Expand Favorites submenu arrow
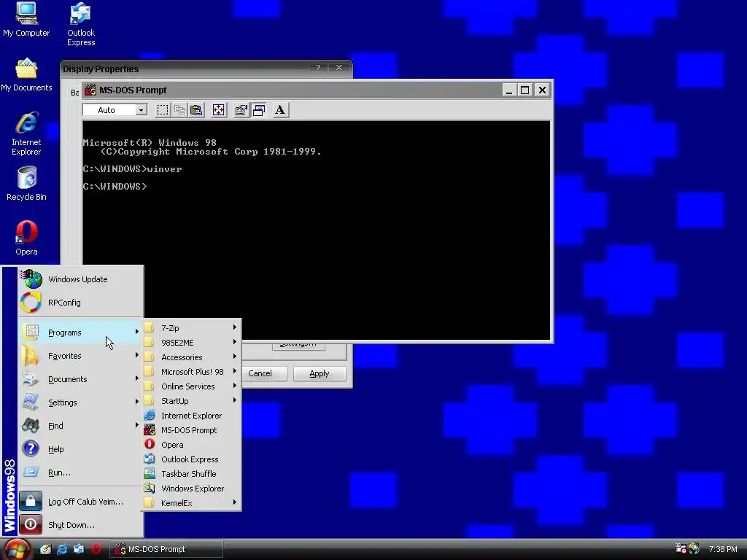 (x=136, y=355)
